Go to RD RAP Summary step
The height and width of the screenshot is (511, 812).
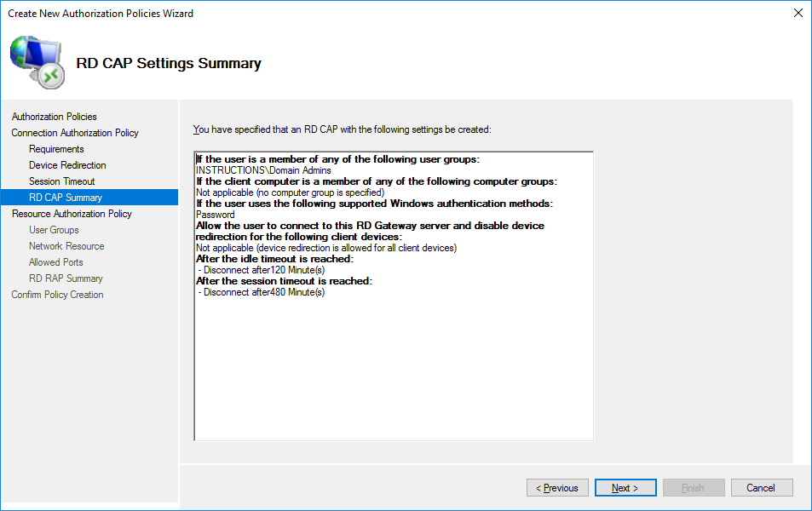click(66, 278)
